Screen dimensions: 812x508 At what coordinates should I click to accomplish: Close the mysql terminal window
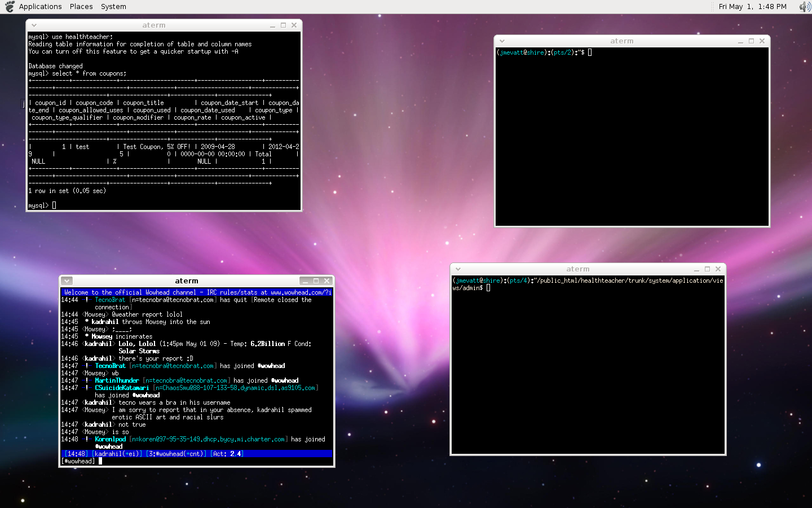click(x=294, y=25)
